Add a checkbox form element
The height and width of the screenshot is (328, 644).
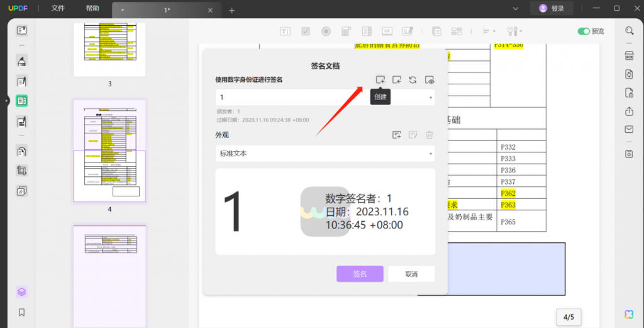click(x=306, y=31)
